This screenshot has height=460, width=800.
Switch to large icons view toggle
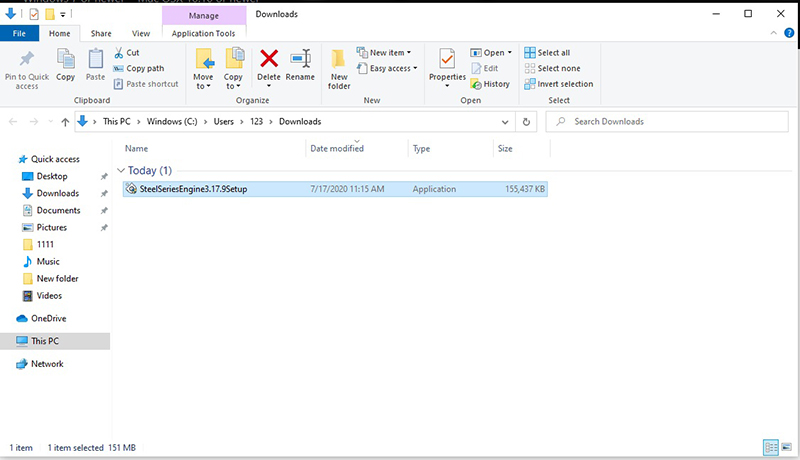pos(787,447)
